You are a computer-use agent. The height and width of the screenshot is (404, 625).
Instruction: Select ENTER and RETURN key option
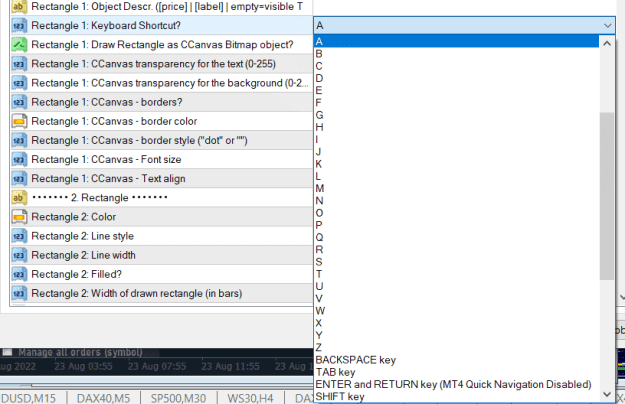(456, 384)
